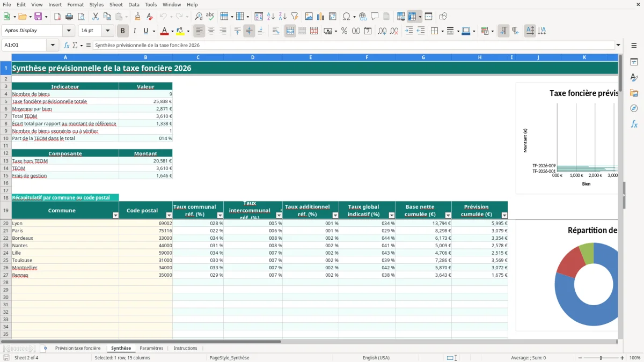Open the Font Size dropdown
The width and height of the screenshot is (644, 362).
108,31
